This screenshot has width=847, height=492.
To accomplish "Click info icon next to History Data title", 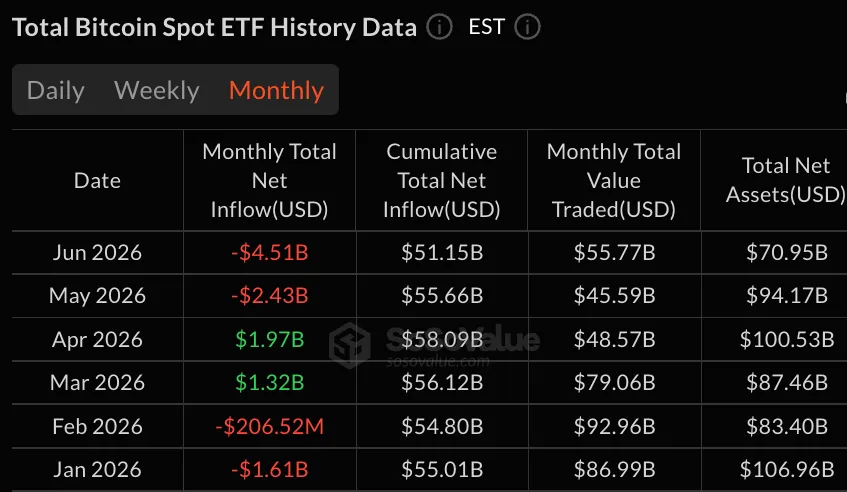I will 439,27.
